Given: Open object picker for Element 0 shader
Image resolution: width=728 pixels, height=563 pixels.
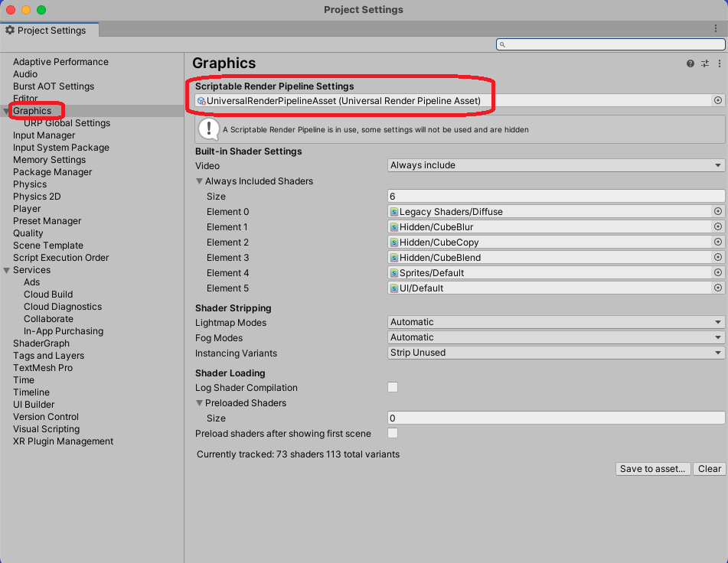Looking at the screenshot, I should point(718,212).
